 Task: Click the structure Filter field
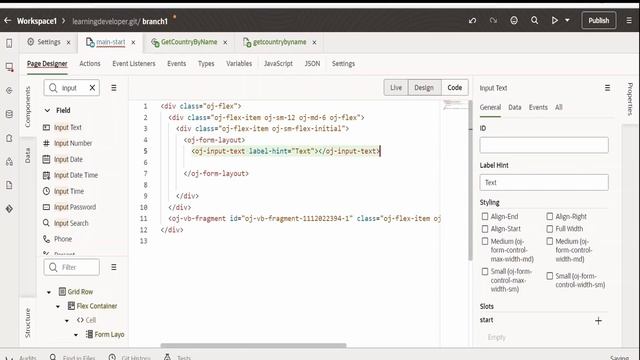point(72,267)
